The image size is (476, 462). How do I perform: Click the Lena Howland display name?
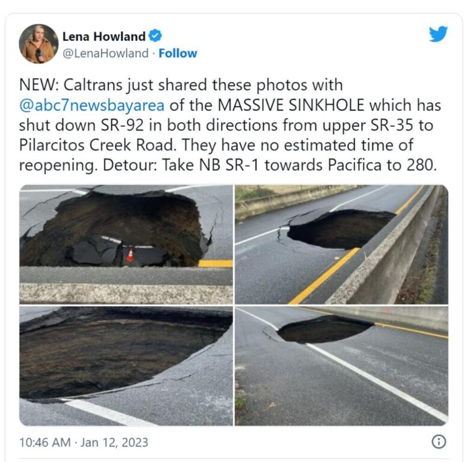point(104,37)
